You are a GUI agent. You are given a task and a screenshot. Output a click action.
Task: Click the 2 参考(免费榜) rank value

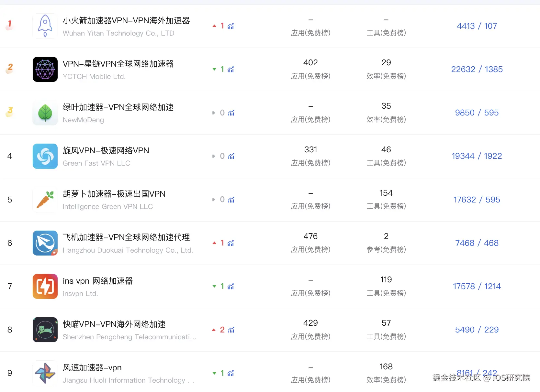(386, 236)
